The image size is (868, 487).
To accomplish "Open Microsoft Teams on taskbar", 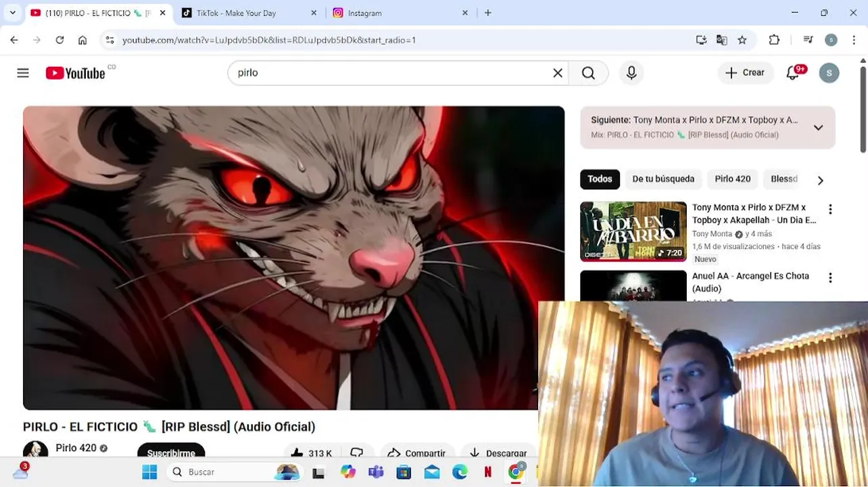I will tap(376, 472).
